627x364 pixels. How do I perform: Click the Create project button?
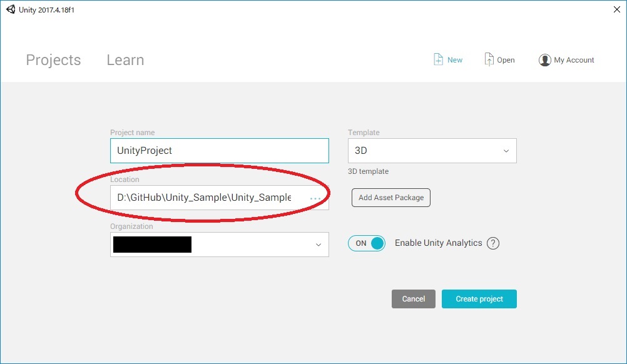click(x=479, y=299)
